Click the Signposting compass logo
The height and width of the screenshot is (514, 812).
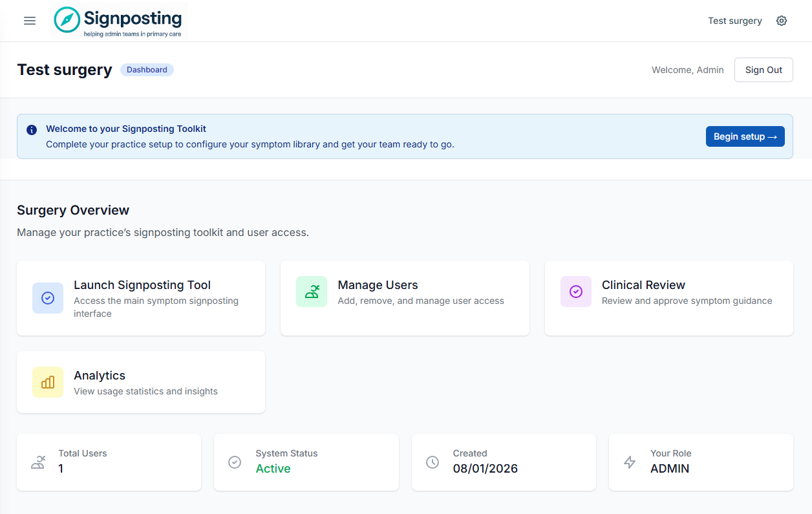(x=67, y=20)
